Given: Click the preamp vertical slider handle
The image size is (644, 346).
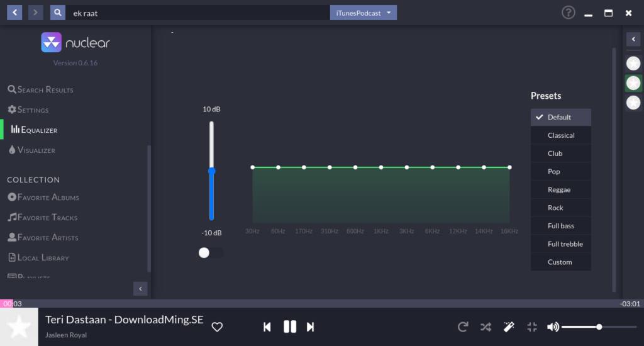Looking at the screenshot, I should pyautogui.click(x=211, y=170).
